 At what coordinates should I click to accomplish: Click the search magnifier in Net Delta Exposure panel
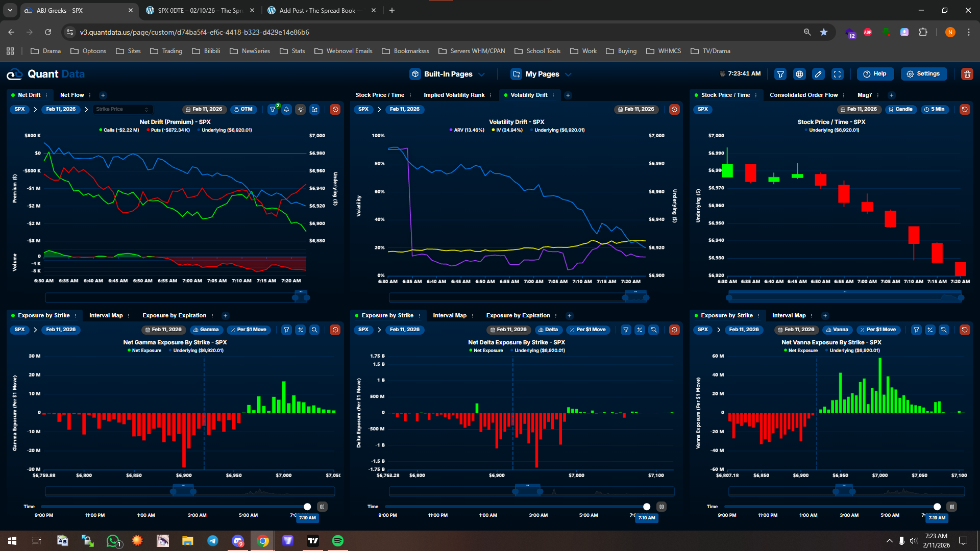pyautogui.click(x=653, y=330)
